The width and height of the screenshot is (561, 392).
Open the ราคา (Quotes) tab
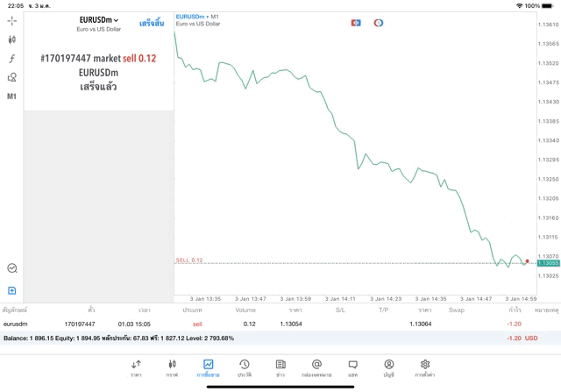pos(136,367)
